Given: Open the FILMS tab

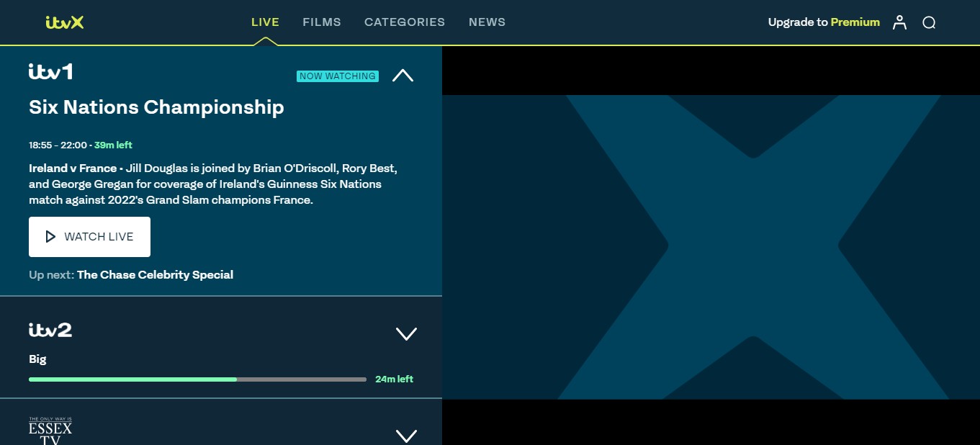Looking at the screenshot, I should click(322, 22).
